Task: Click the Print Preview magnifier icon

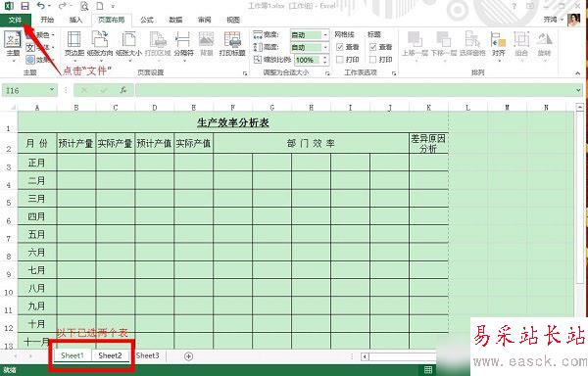Action: coord(84,6)
